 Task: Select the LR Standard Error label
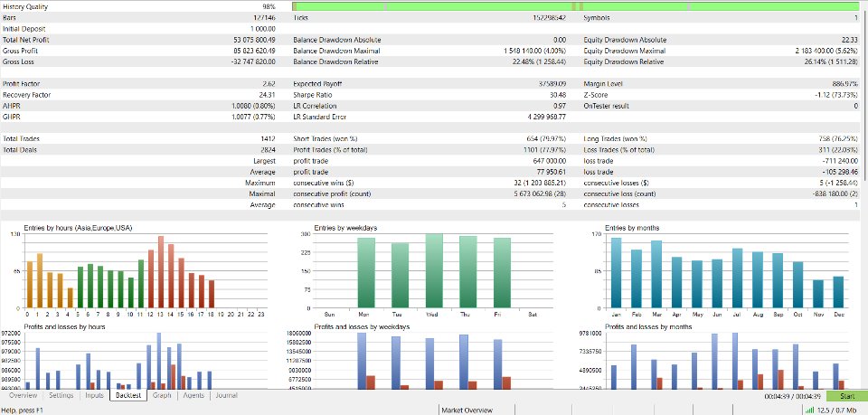pos(319,118)
